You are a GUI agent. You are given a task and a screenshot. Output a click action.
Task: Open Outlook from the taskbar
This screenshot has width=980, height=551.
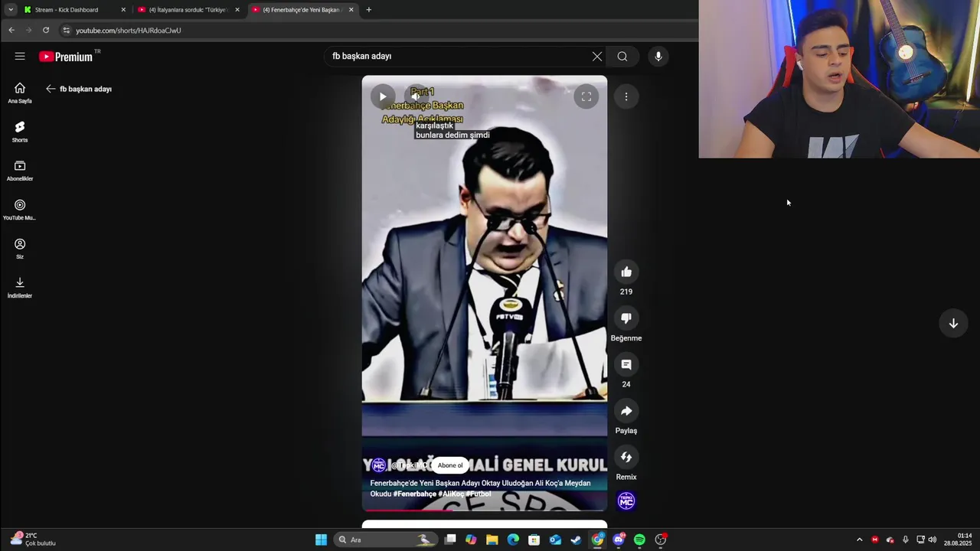pyautogui.click(x=555, y=540)
